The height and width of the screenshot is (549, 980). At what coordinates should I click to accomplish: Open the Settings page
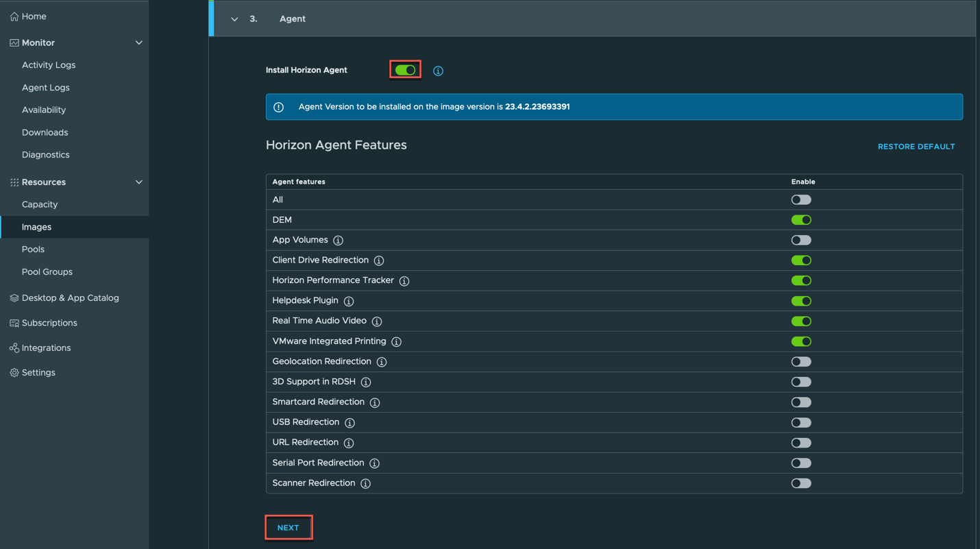click(x=38, y=373)
